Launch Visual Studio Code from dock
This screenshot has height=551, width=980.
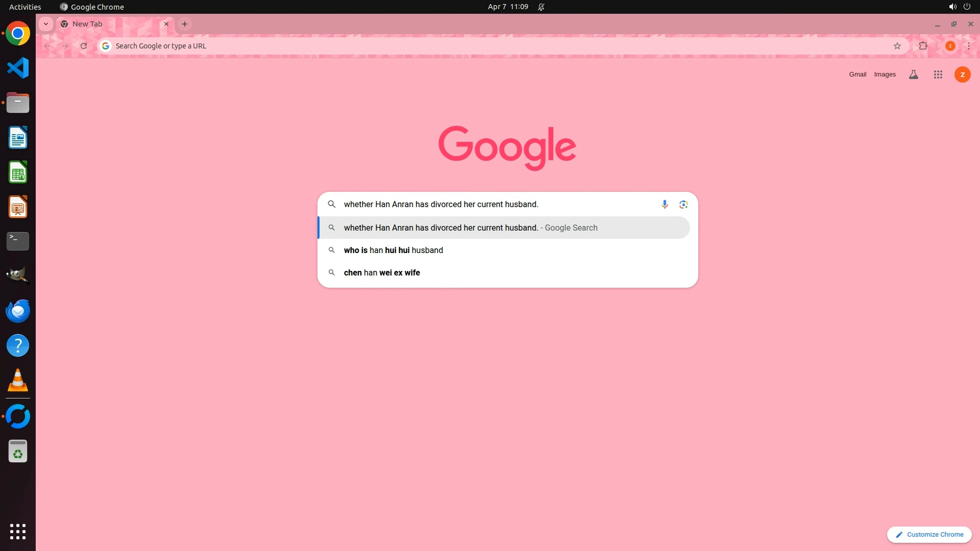coord(18,68)
